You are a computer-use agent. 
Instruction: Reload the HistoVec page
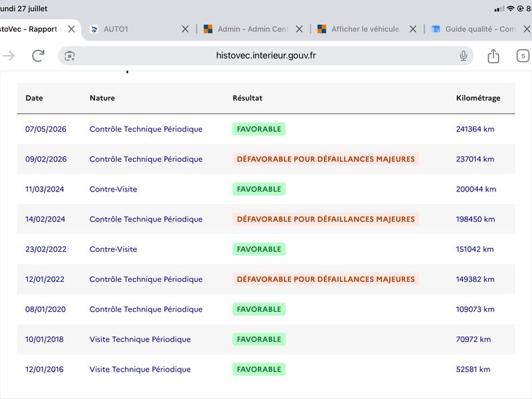coord(38,56)
